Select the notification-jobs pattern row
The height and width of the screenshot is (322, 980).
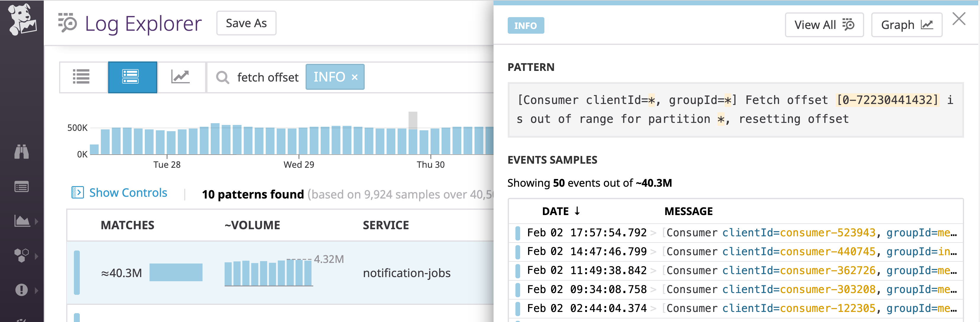tap(407, 273)
